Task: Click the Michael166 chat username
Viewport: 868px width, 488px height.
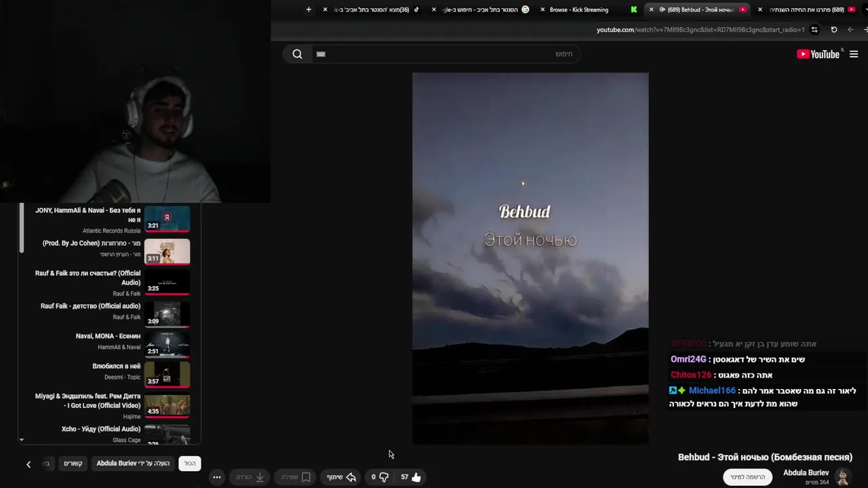Action: click(x=712, y=390)
